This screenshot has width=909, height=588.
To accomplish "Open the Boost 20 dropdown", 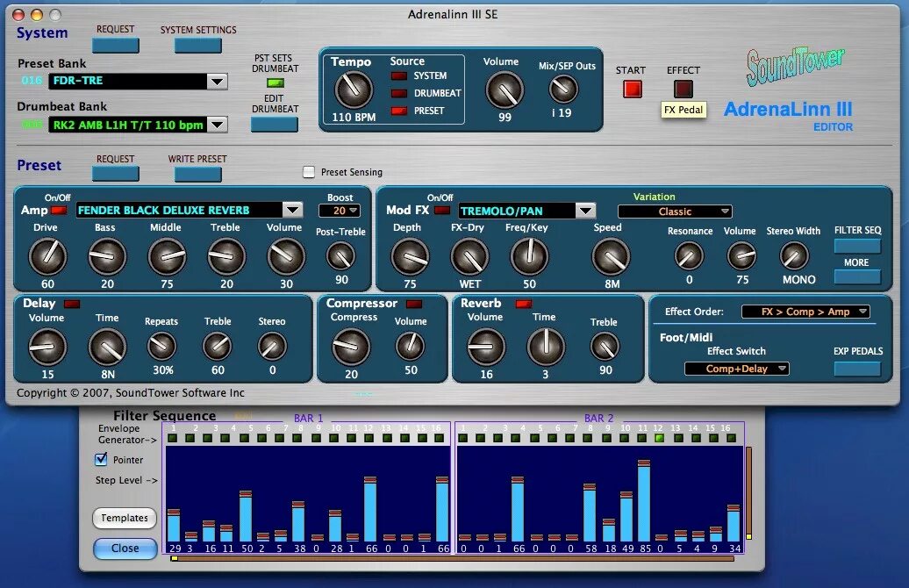I will [340, 211].
